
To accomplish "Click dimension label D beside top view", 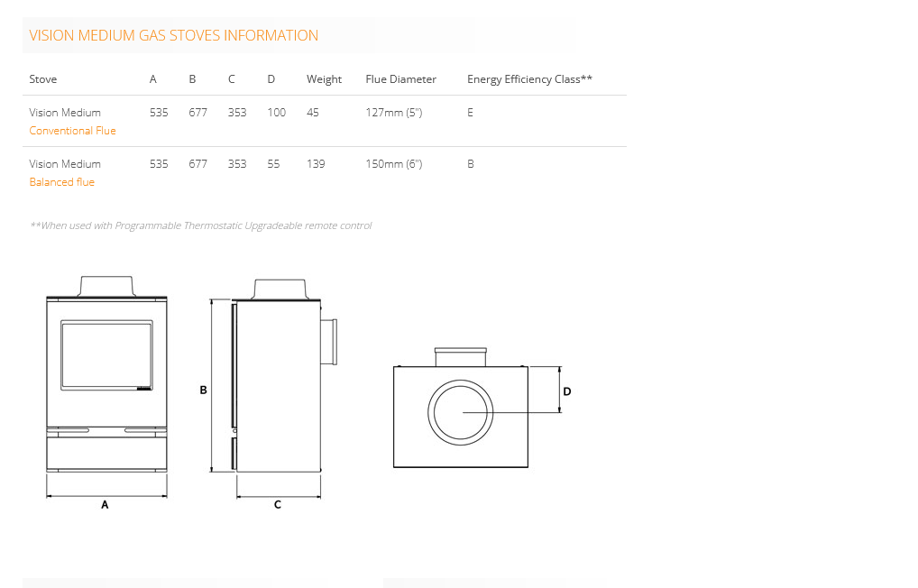I will coord(567,391).
